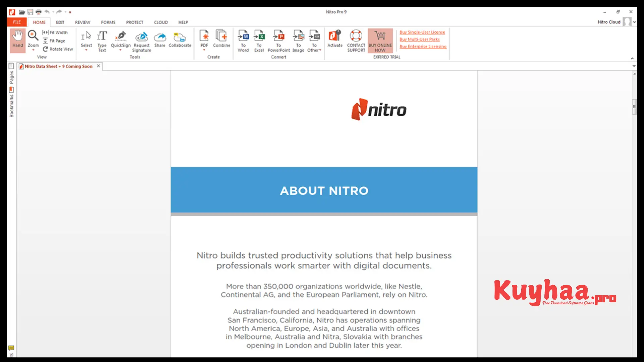Choose Fit Width view option
Viewport: 644px width, 362px height.
[55, 33]
